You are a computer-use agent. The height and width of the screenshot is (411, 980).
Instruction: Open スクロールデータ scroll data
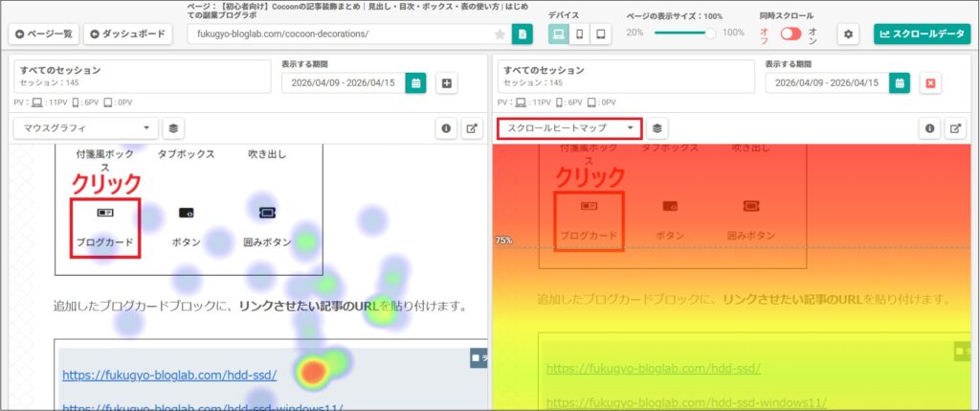923,34
